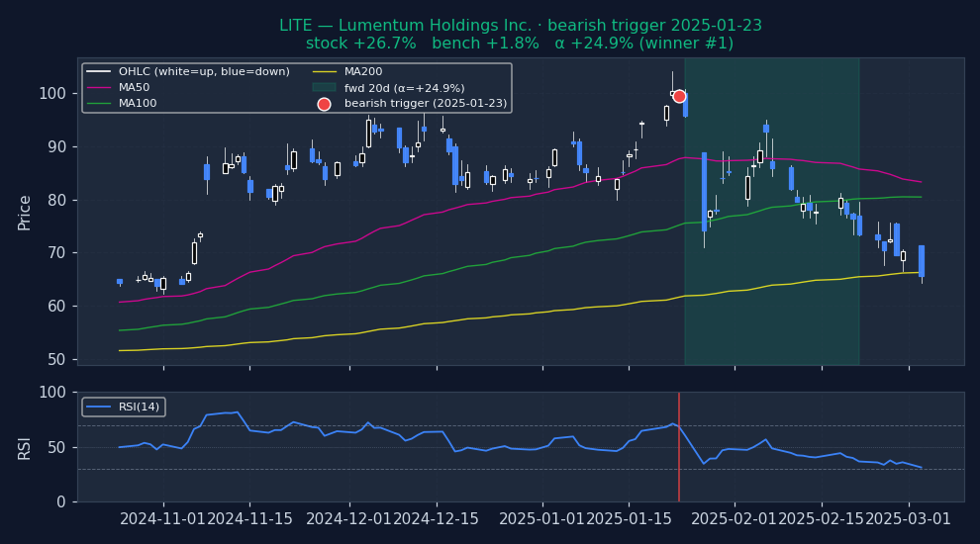980x544 pixels.
Task: Click the last blue candlestick on the far right
Action: coord(922,261)
